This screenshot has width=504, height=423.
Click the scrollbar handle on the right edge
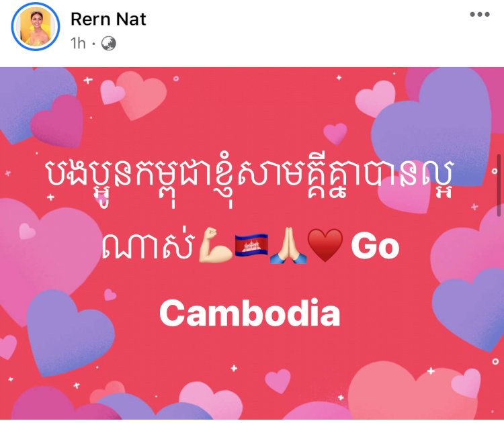(499, 185)
